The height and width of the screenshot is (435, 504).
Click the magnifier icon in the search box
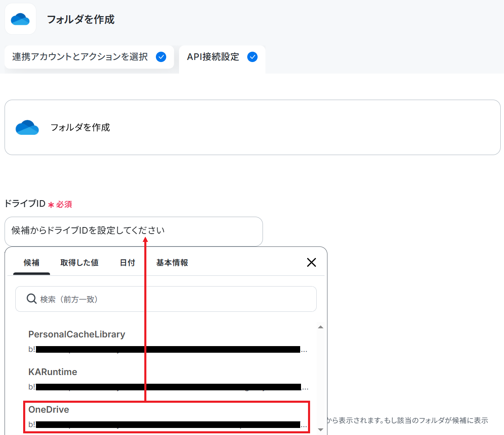[x=32, y=299]
